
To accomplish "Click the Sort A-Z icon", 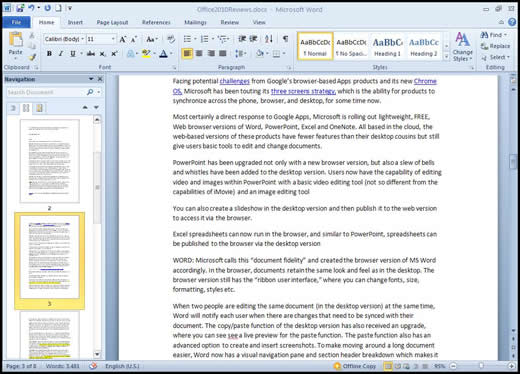I will (x=269, y=39).
